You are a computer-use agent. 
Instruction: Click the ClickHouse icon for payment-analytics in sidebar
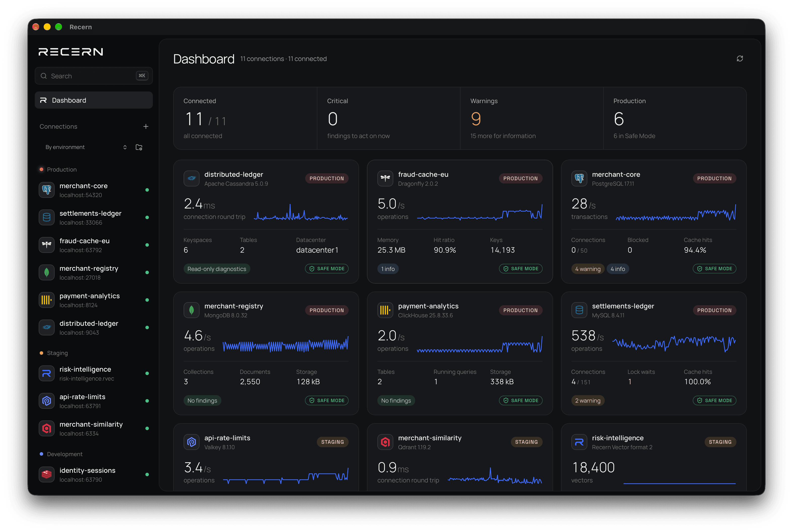(x=47, y=300)
